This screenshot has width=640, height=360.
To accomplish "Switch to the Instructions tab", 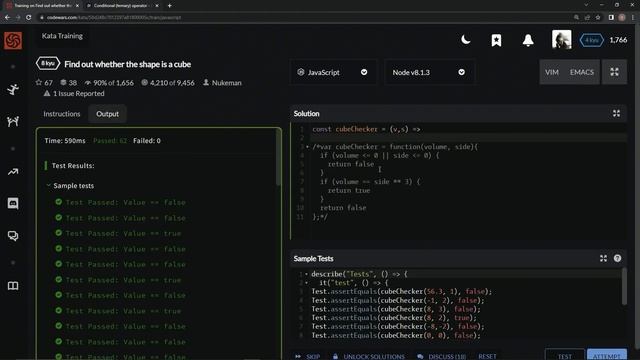I will tap(62, 114).
